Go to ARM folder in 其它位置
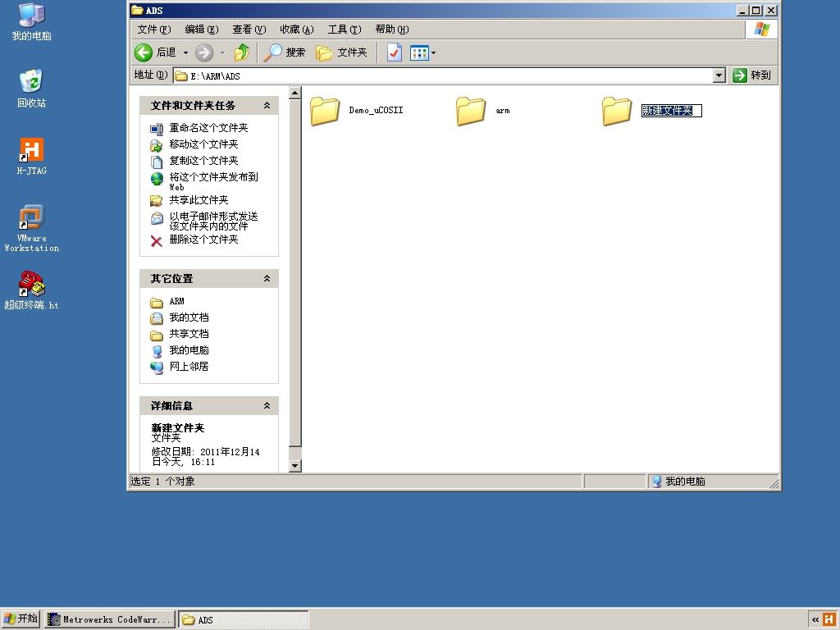840x630 pixels. [177, 301]
